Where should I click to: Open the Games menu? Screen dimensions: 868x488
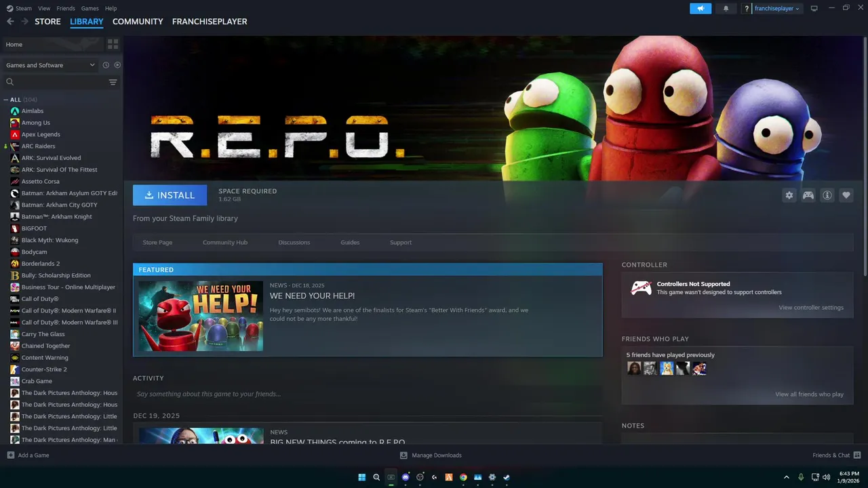90,8
